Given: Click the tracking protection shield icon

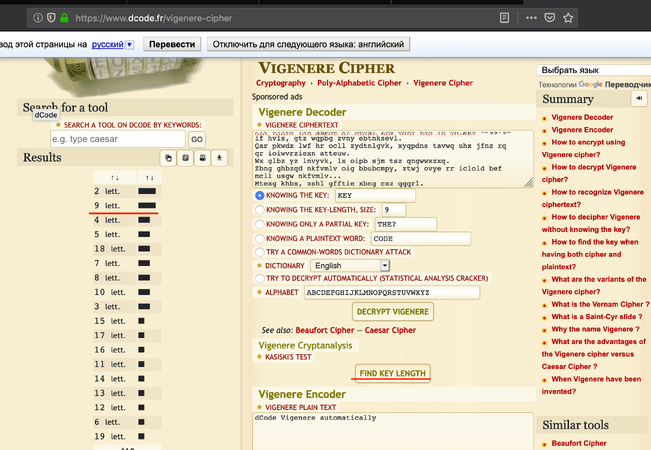Looking at the screenshot, I should [x=51, y=18].
